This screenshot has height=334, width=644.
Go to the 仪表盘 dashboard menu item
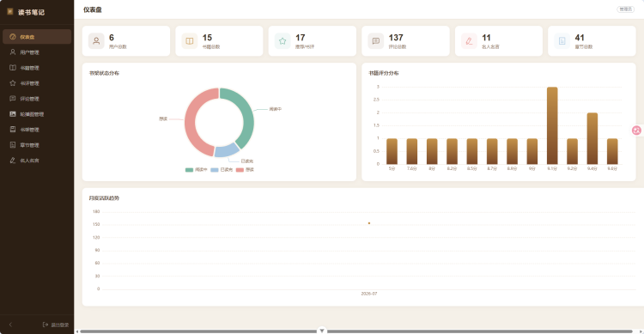(x=37, y=37)
